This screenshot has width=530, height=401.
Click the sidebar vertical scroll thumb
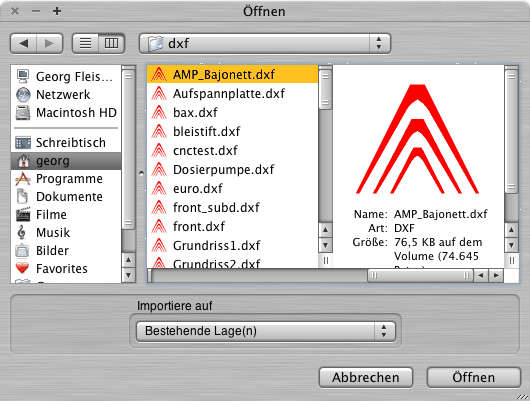(x=128, y=149)
